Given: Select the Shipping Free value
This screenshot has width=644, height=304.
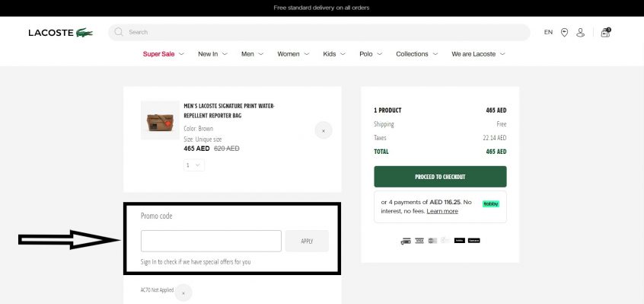Looking at the screenshot, I should 502,124.
